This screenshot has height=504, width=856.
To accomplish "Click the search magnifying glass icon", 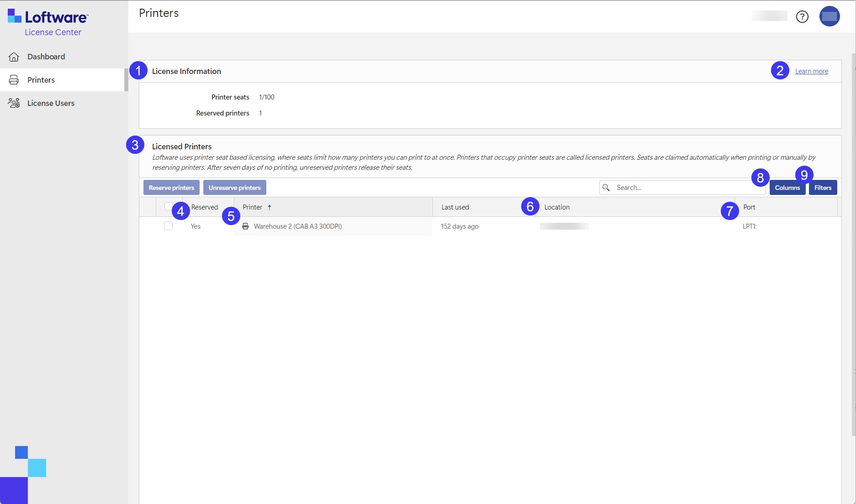I will click(x=606, y=188).
